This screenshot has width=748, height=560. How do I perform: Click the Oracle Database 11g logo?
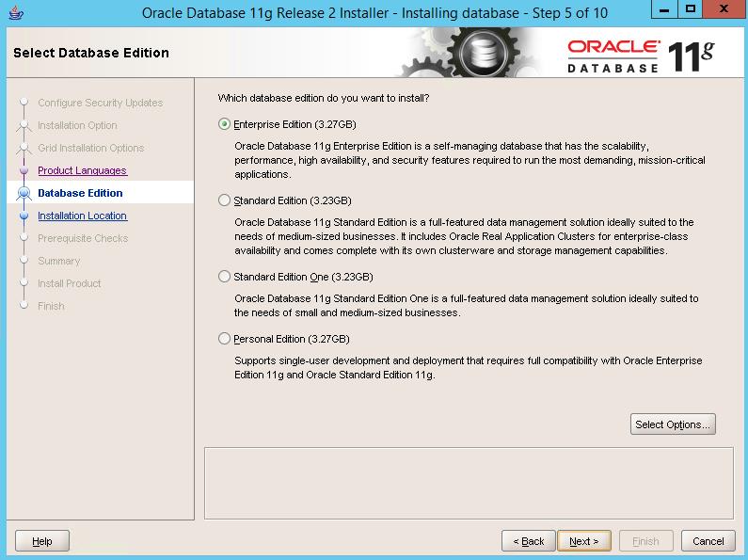641,56
